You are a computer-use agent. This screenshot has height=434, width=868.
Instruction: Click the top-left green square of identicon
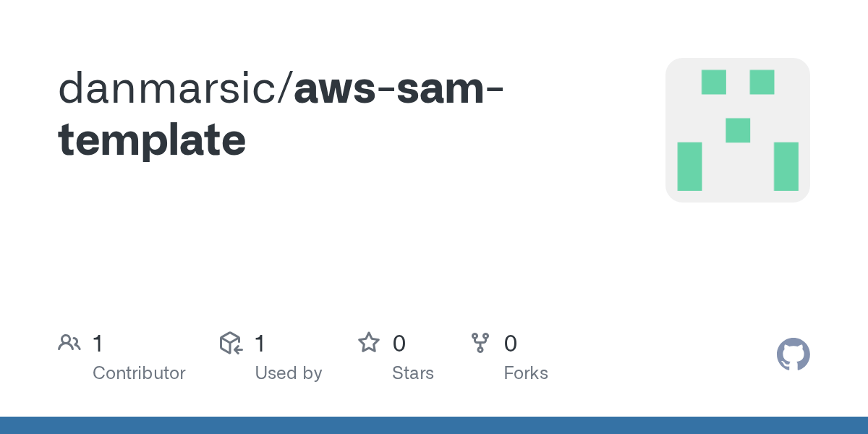point(714,82)
